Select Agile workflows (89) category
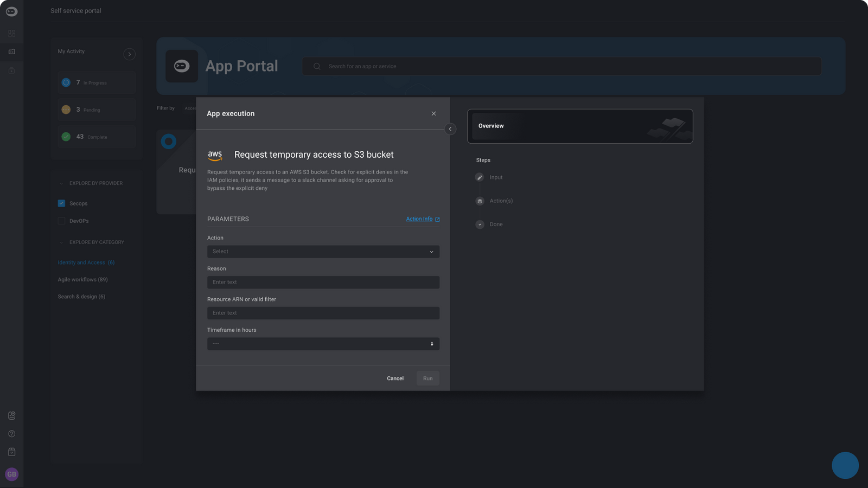The width and height of the screenshot is (868, 488). [82, 280]
